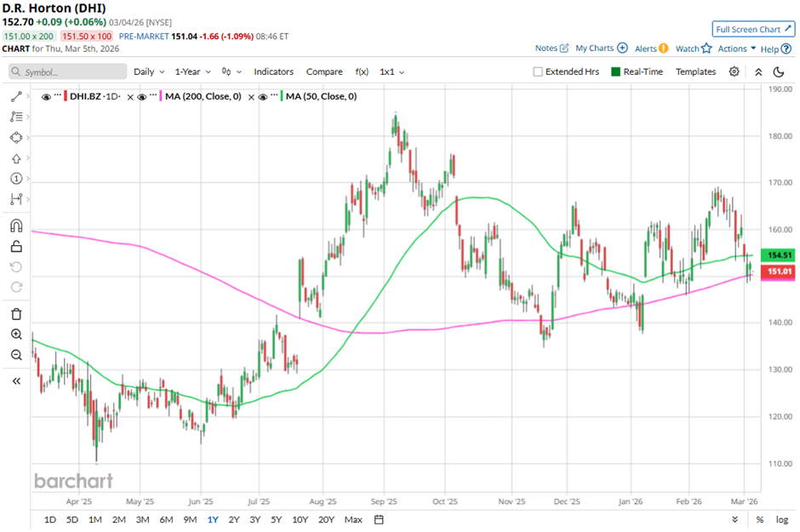Delete drawings with the trash icon

click(x=16, y=314)
